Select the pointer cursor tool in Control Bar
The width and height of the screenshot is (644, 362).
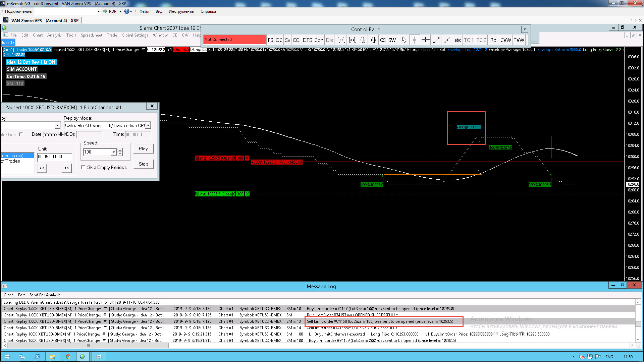pos(404,40)
